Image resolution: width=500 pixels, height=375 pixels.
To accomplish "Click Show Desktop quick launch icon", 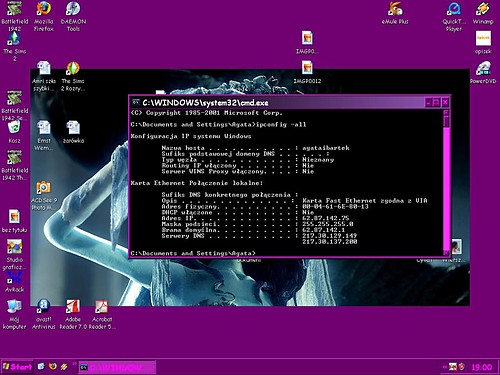I will pos(41,367).
